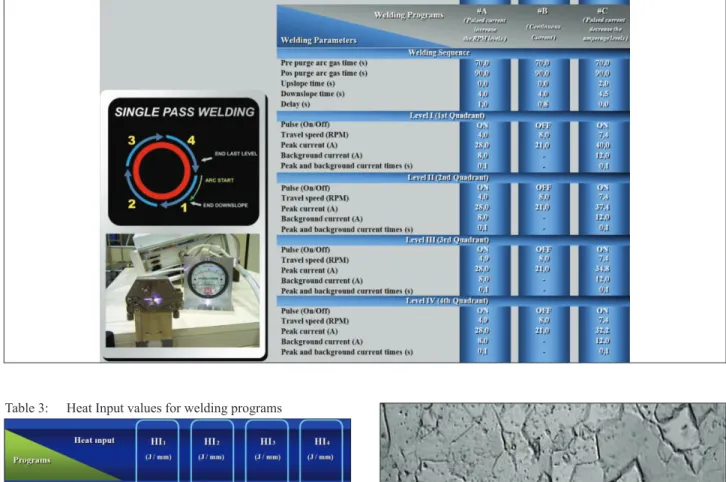Select the HI1 (J/mm) column header
This screenshot has height=482, width=726.
(x=158, y=450)
